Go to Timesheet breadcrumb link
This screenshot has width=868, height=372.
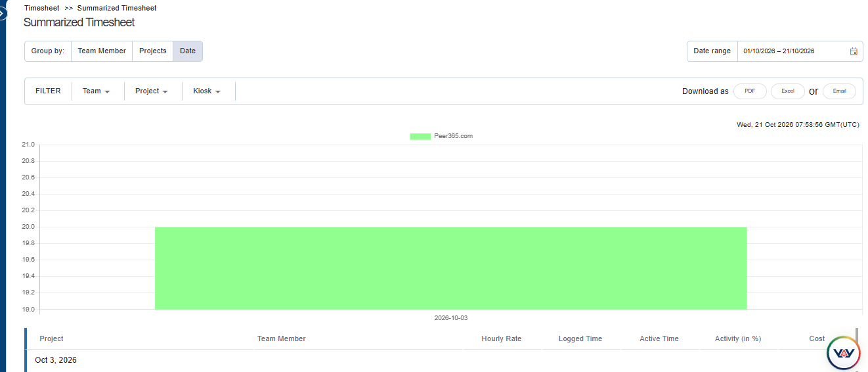(42, 8)
